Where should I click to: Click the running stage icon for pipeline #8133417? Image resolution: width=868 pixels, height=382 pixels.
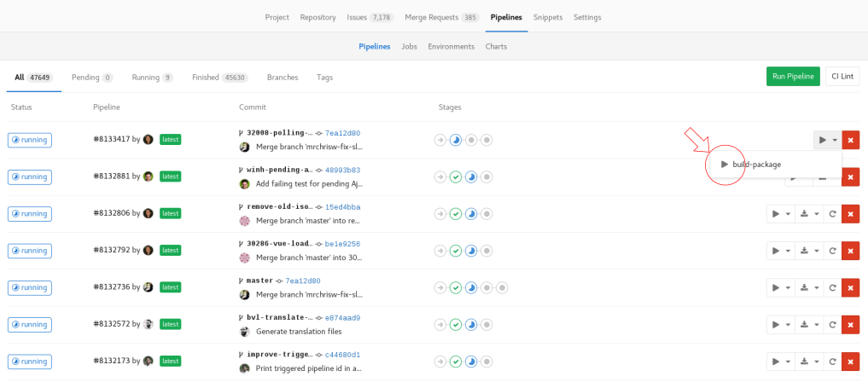(x=456, y=140)
